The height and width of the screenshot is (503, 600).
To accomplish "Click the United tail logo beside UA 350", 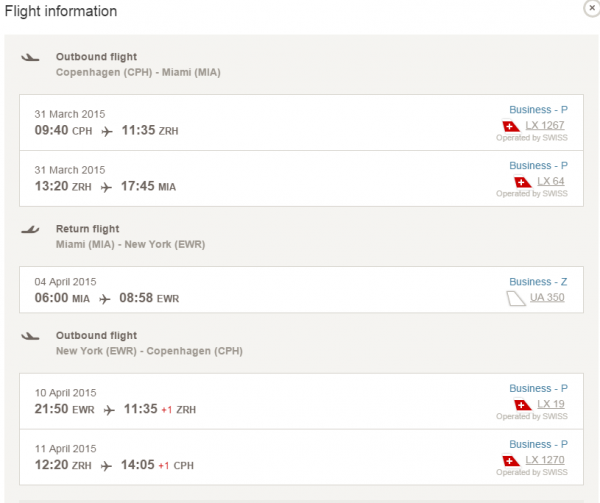I will pos(516,298).
